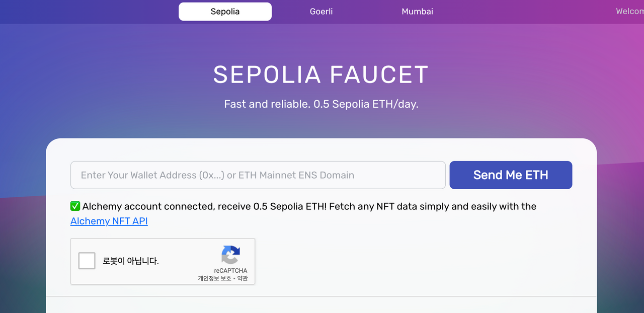Open the Alchemy NFT API link
This screenshot has height=313, width=644.
click(x=109, y=221)
